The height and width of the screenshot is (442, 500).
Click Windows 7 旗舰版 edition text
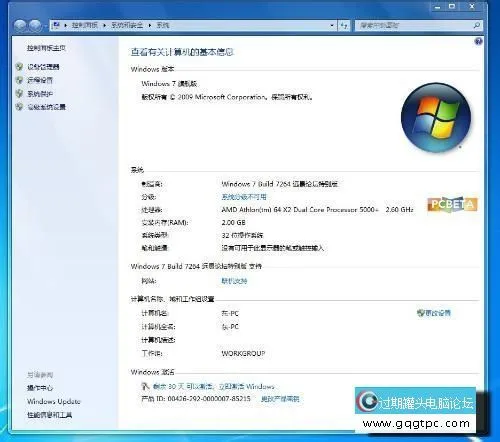pos(169,84)
